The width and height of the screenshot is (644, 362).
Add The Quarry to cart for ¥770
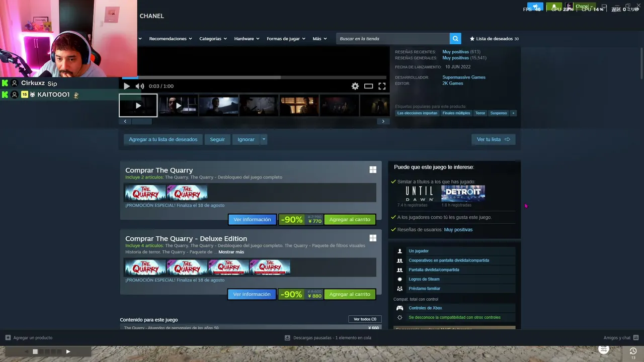click(350, 220)
